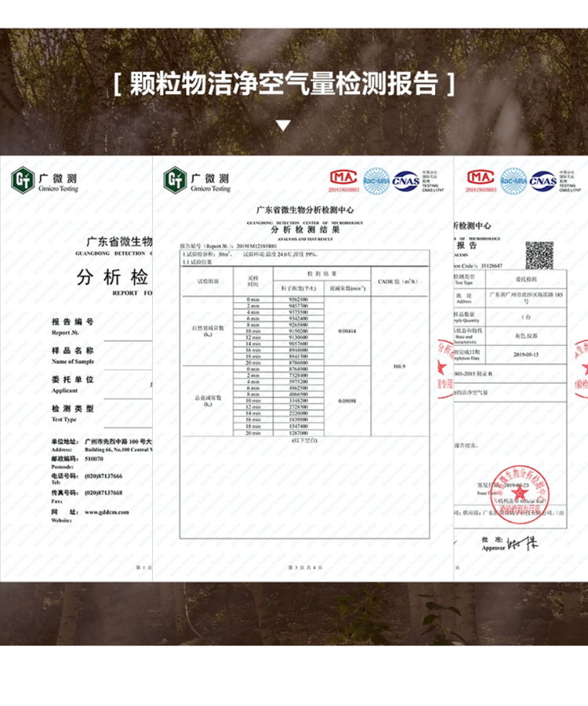
Task: Click the red MA mark on the right report
Action: [x=481, y=180]
